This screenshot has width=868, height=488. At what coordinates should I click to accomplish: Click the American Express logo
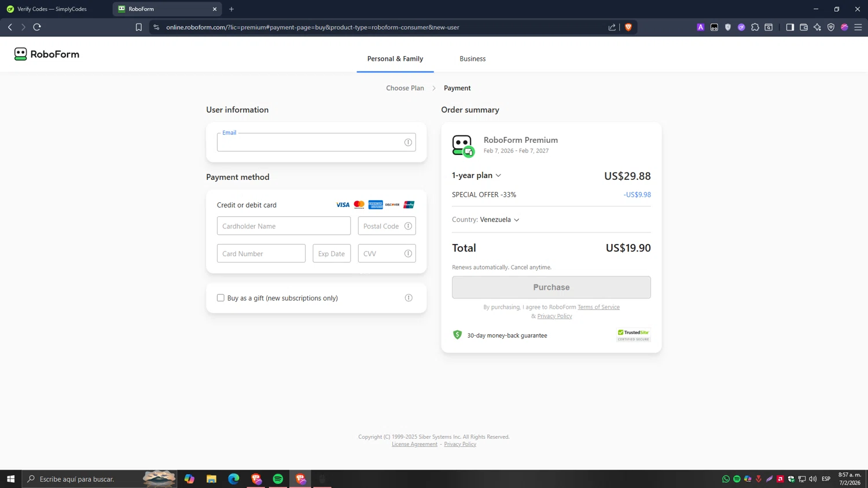point(376,205)
